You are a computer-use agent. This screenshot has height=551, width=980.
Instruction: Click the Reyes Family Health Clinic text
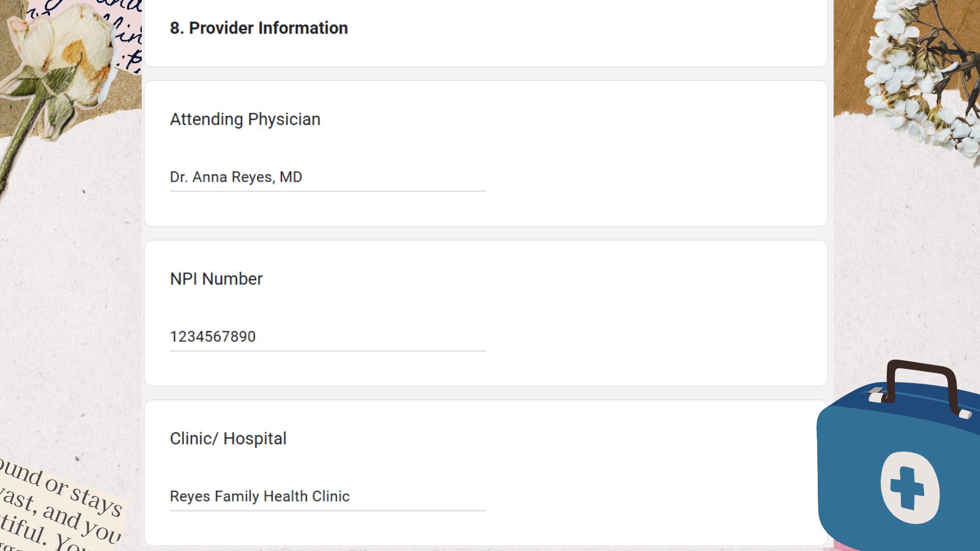click(x=260, y=496)
